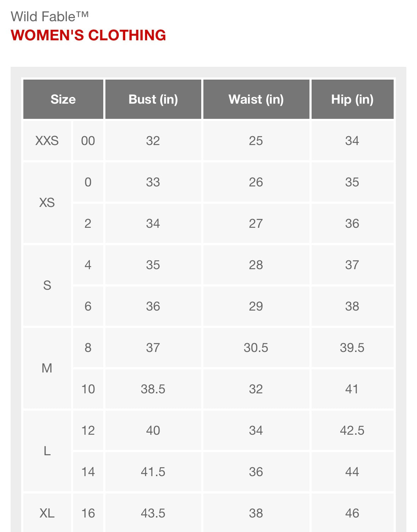The width and height of the screenshot is (417, 532).
Task: Click the Wild Fable brand title
Action: coord(50,17)
